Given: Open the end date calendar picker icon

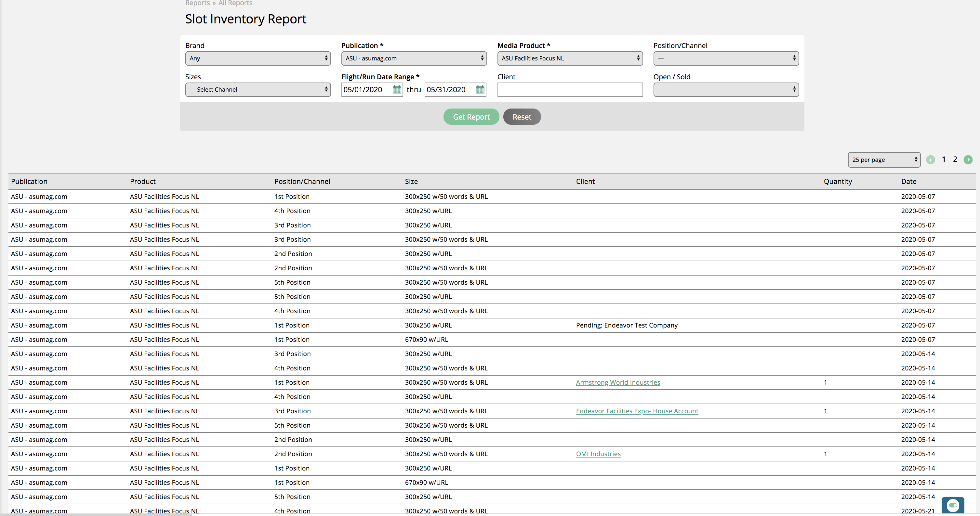Looking at the screenshot, I should 480,90.
